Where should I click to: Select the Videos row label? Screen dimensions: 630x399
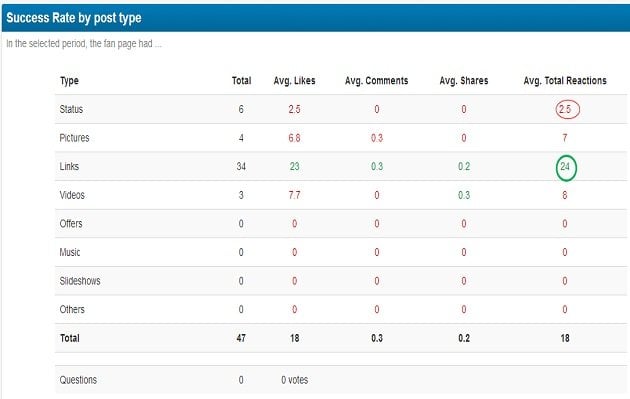coord(72,195)
